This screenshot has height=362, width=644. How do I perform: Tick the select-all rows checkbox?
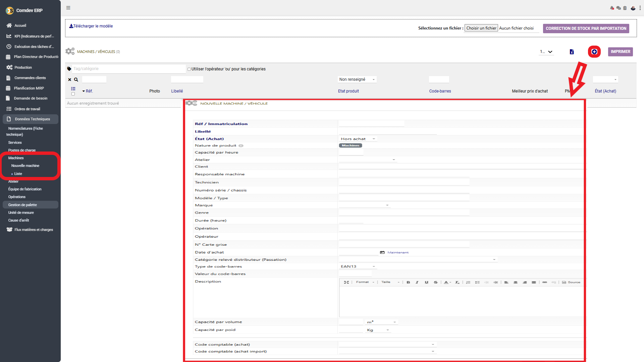[73, 94]
